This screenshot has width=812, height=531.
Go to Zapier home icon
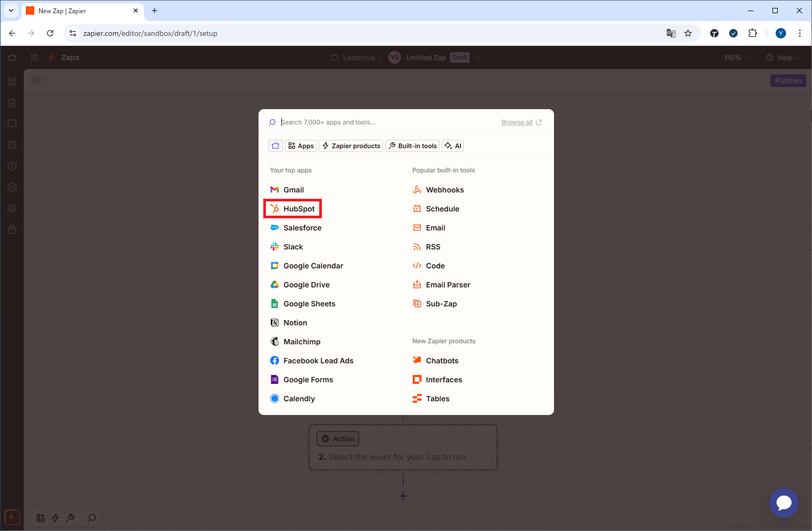[12, 57]
